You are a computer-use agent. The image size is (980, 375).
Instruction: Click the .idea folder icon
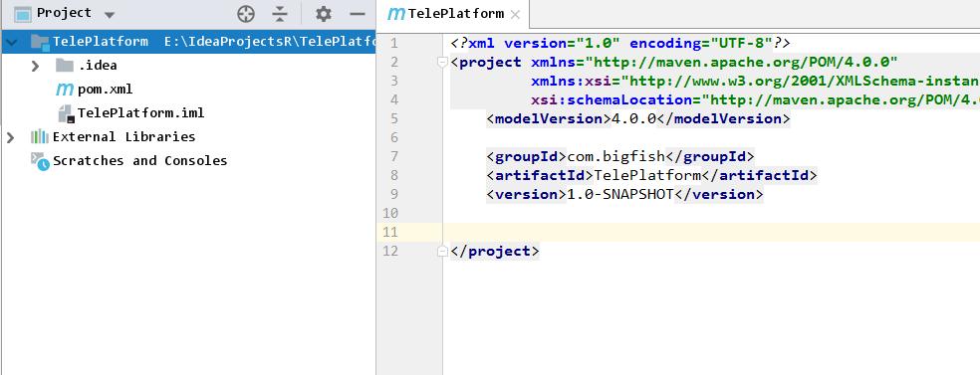tap(65, 65)
